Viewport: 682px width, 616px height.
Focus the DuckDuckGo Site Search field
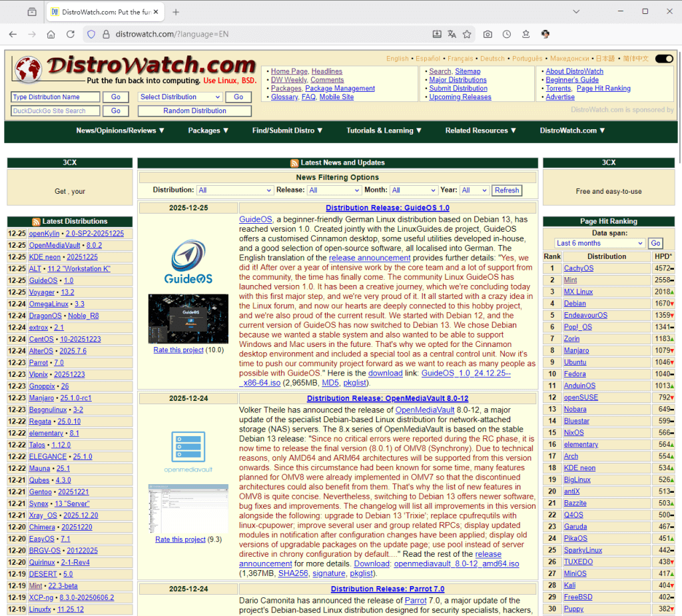tap(55, 111)
